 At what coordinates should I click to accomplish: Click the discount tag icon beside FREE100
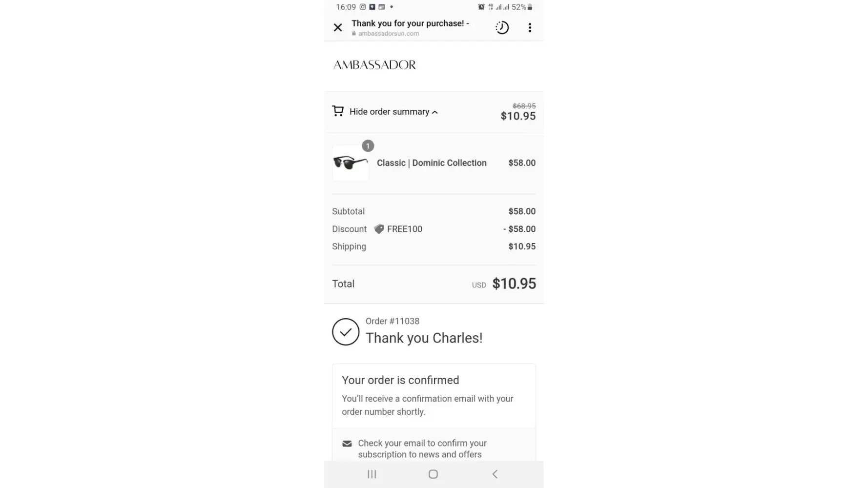379,229
